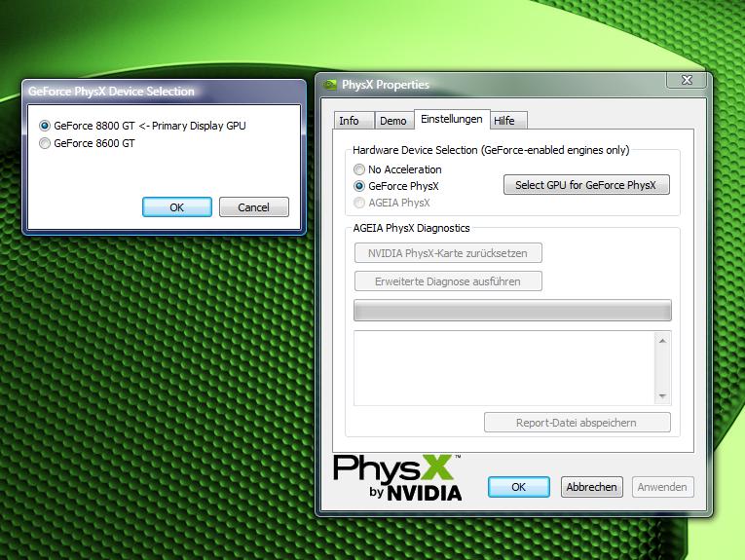
Task: Switch to the Demo tab
Action: tap(393, 120)
